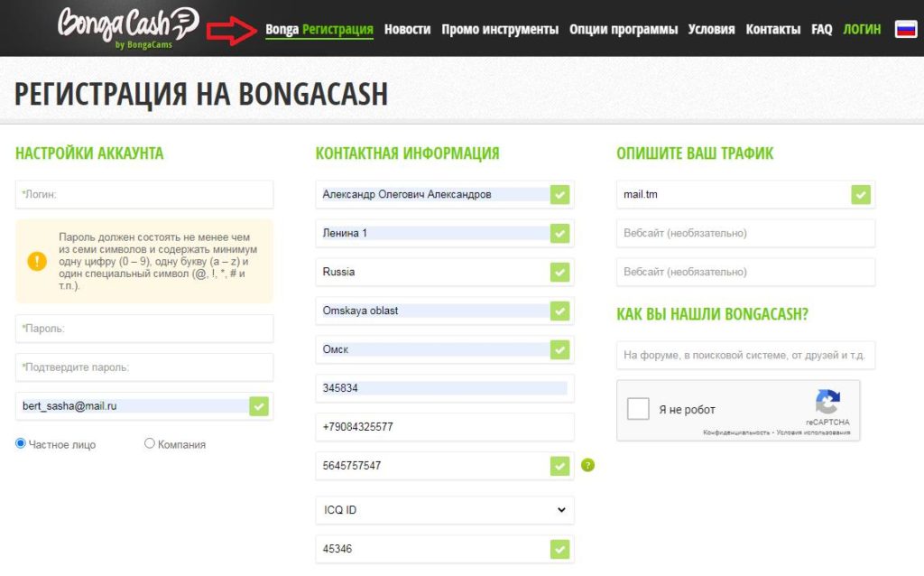Open the Условия page
The image size is (924, 576).
point(711,29)
